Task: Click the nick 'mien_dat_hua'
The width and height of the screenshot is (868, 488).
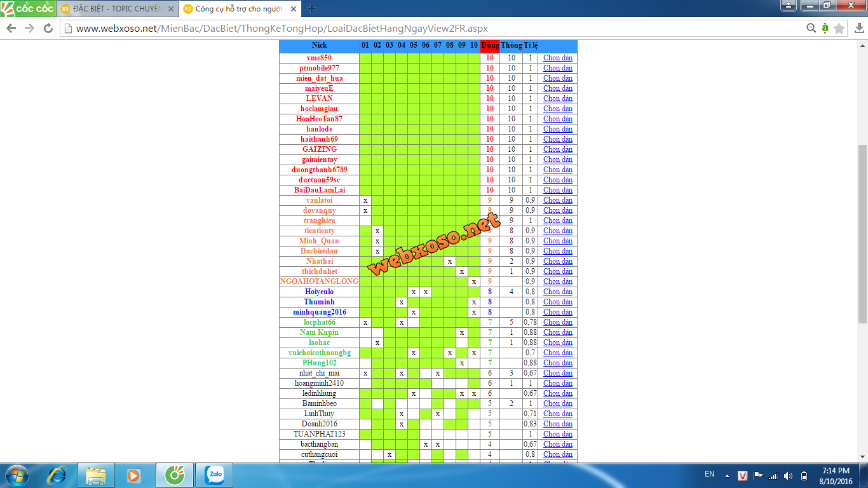Action: pos(319,78)
